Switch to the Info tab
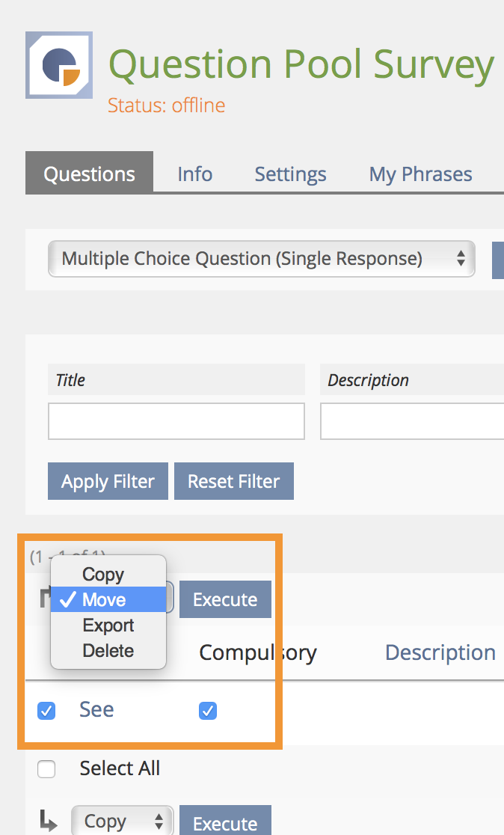 pyautogui.click(x=194, y=174)
